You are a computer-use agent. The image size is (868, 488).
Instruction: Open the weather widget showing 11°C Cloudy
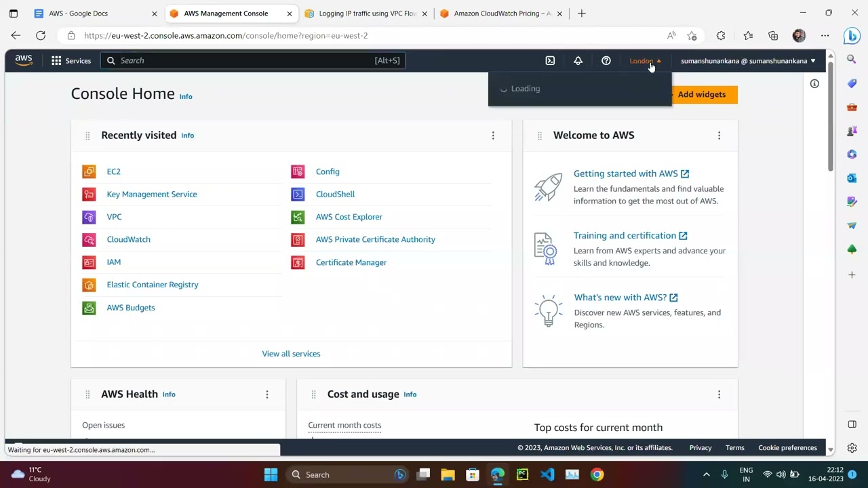(31, 474)
